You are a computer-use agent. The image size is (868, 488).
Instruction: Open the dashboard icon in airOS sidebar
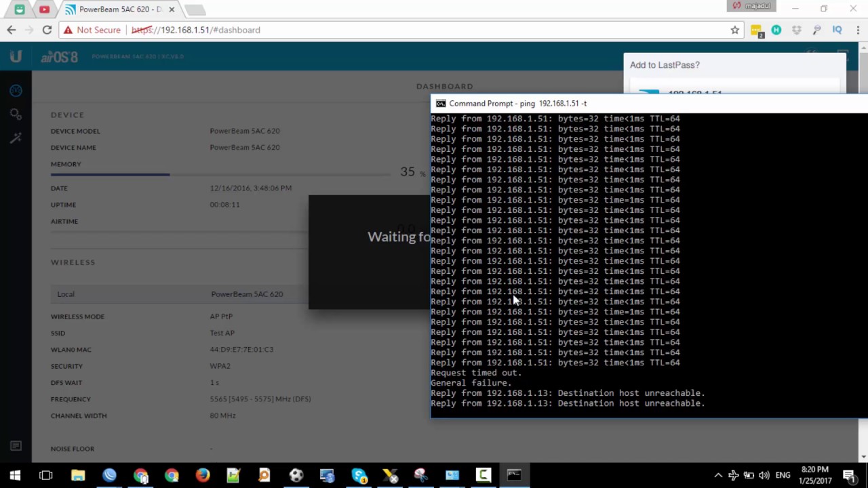point(16,91)
